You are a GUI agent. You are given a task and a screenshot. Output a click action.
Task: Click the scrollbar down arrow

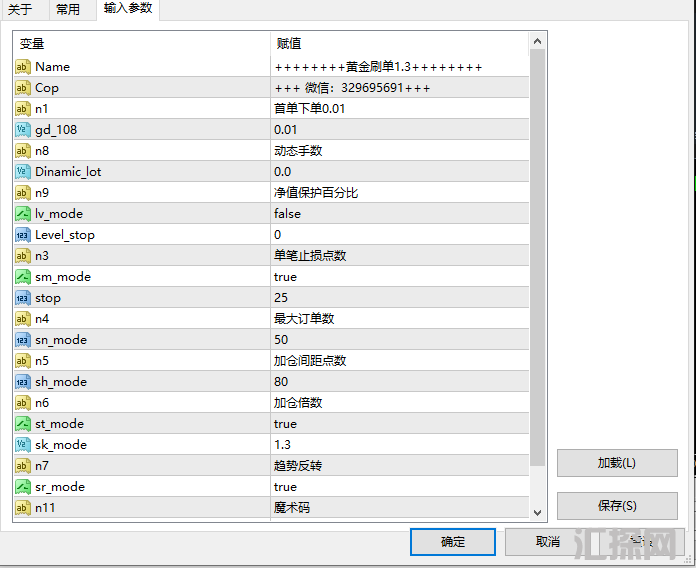[538, 513]
